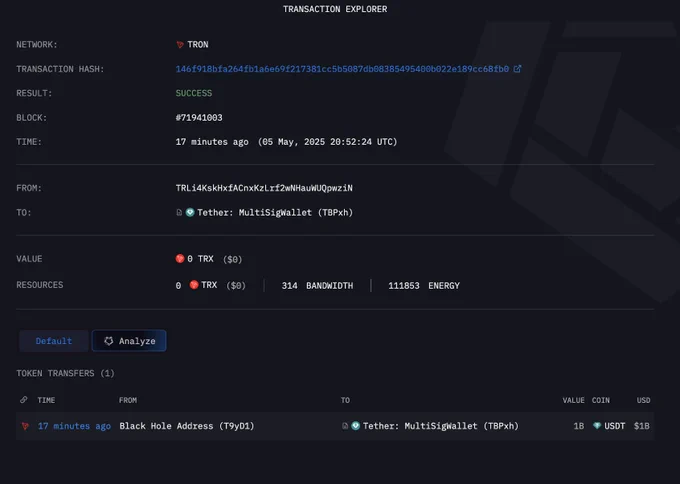The image size is (680, 484).
Task: Switch to the Default tab
Action: (54, 341)
